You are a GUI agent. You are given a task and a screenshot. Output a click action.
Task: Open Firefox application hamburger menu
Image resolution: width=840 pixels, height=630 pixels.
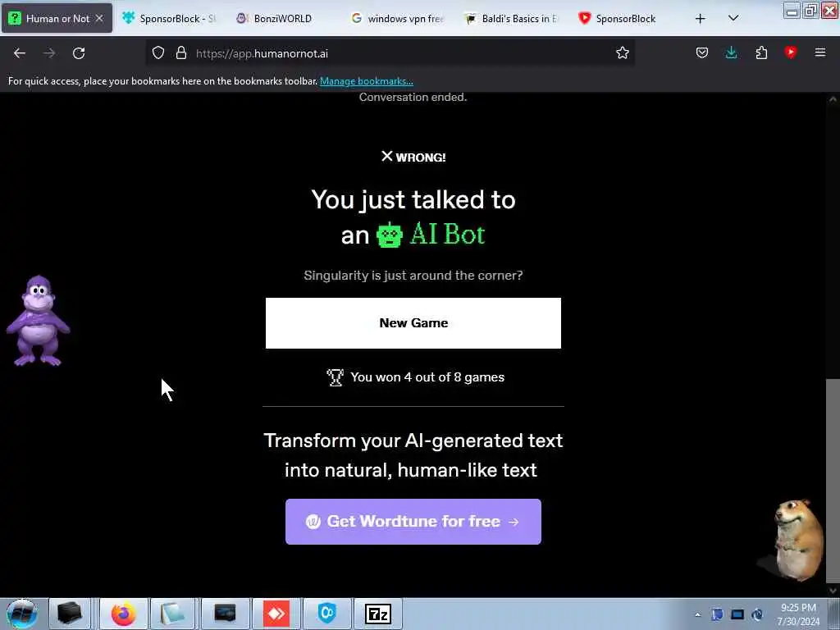(820, 52)
